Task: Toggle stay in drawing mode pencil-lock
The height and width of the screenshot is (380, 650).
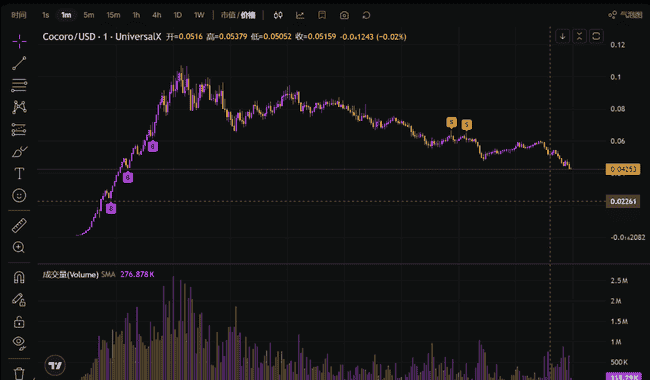Action: 19,300
